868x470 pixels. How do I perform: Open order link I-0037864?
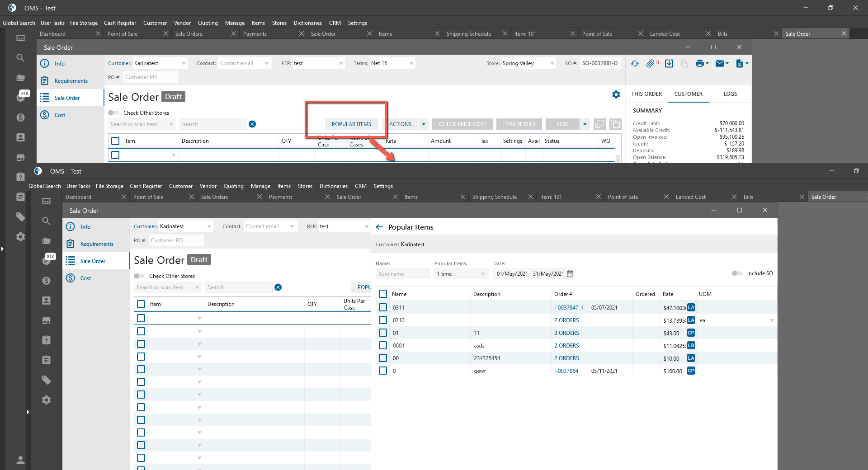coord(566,371)
